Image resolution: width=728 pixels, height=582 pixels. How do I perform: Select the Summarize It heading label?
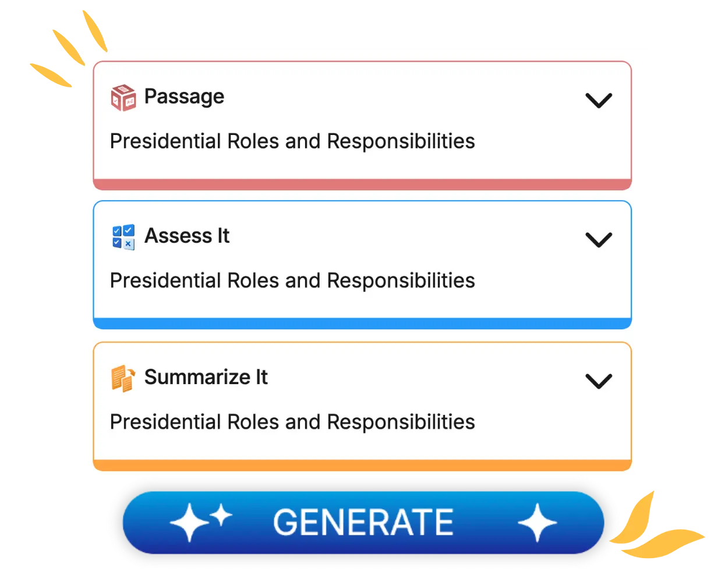[x=206, y=377]
